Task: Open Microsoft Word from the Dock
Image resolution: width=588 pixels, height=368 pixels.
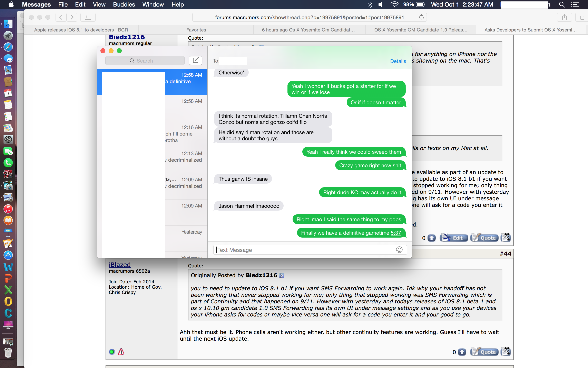Action: coord(8,267)
